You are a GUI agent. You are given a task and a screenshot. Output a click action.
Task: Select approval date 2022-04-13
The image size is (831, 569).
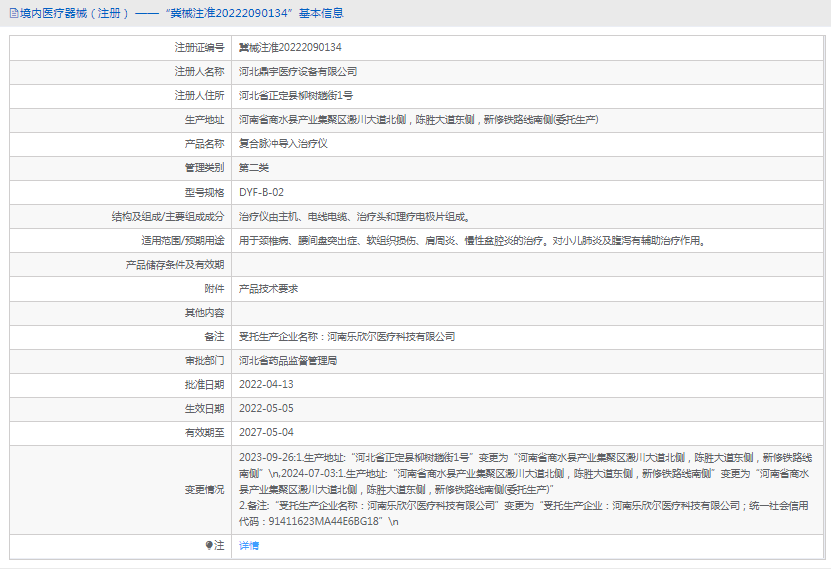tap(266, 385)
